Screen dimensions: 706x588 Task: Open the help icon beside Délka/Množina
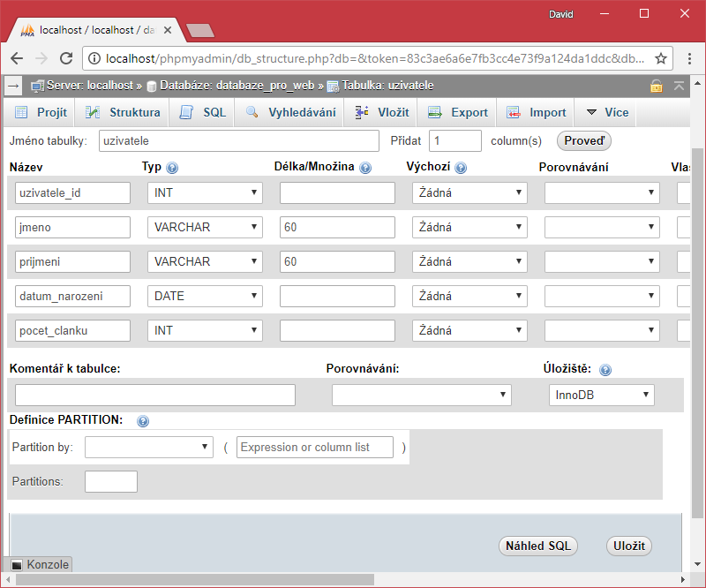(365, 167)
